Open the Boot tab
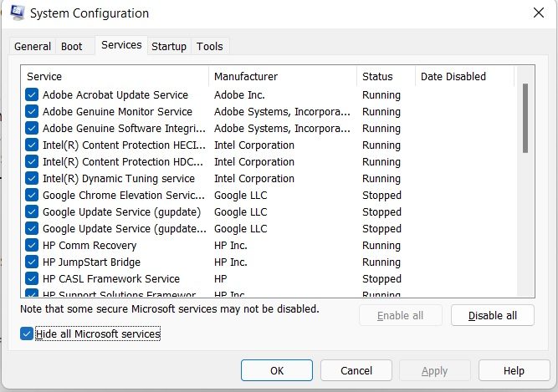 click(72, 47)
